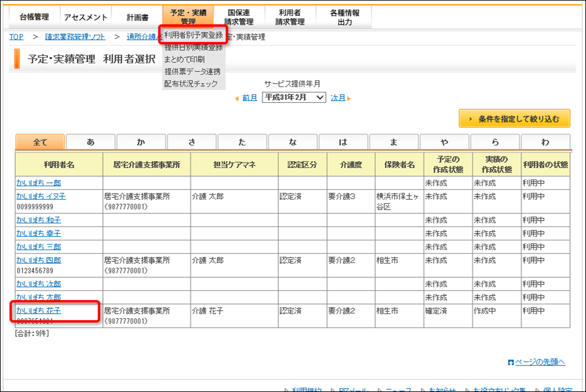Open the 予定・実績管理 menu
The height and width of the screenshot is (392, 586).
point(188,17)
